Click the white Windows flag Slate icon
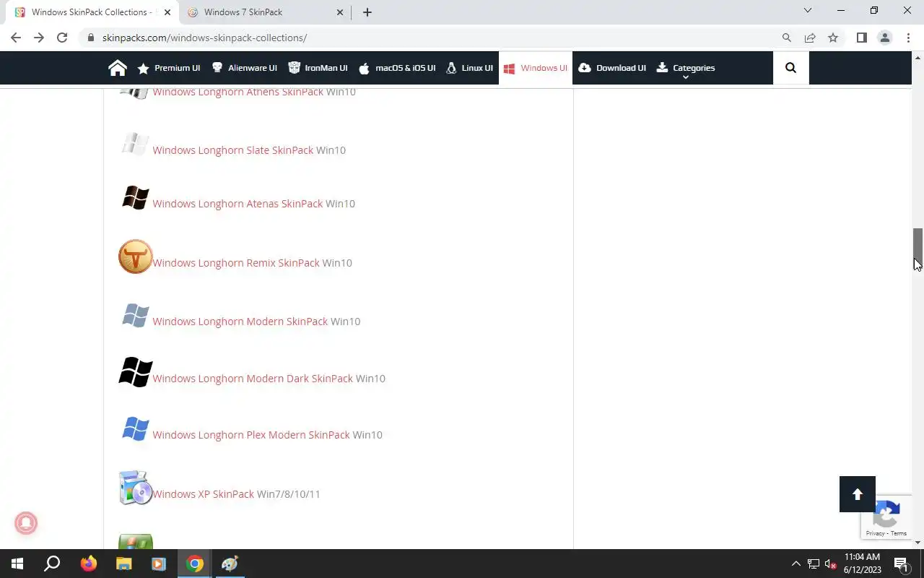Viewport: 924px width, 578px height. pos(135,143)
